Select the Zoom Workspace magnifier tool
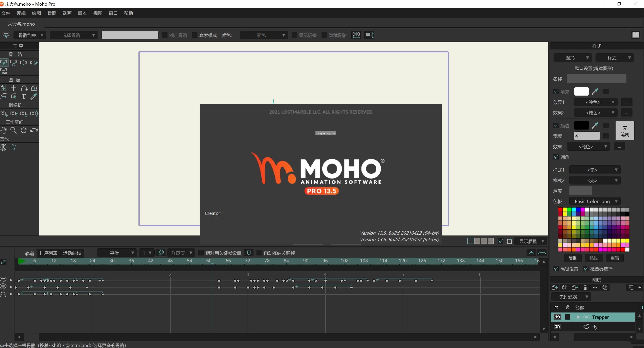Viewport: 644px width, 348px height. point(14,130)
